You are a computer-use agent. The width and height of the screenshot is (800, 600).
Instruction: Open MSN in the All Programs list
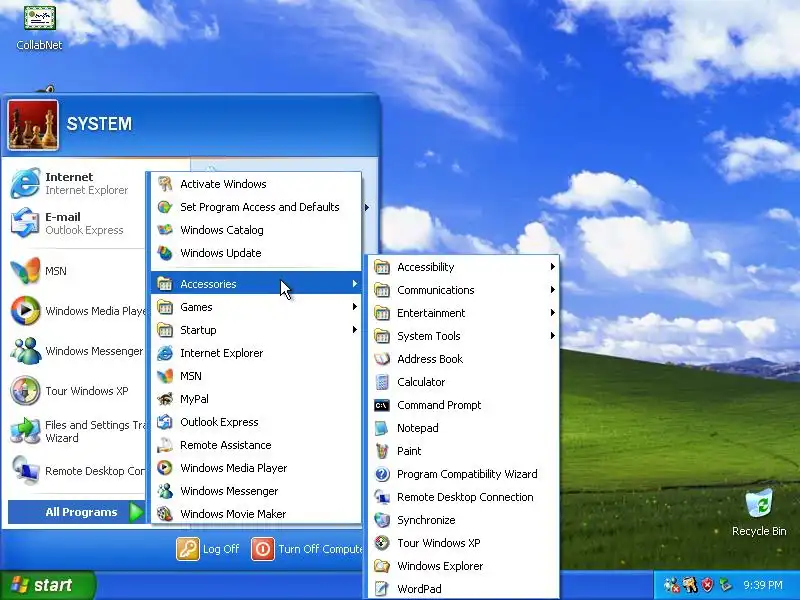(x=256, y=376)
